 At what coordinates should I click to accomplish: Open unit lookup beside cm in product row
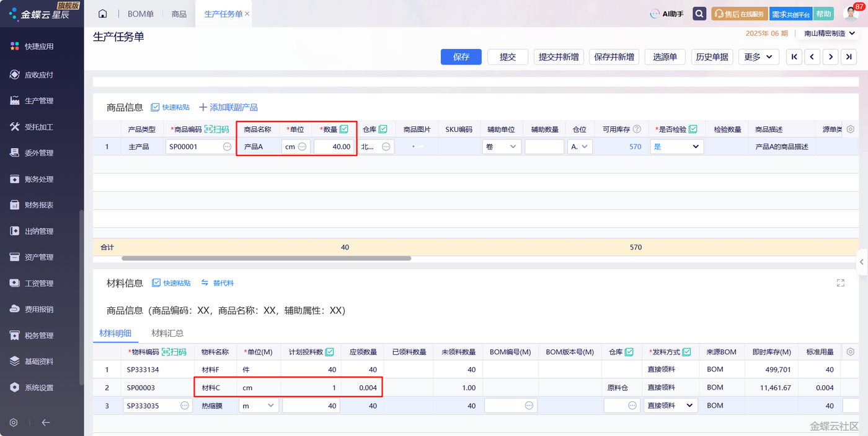(x=302, y=147)
